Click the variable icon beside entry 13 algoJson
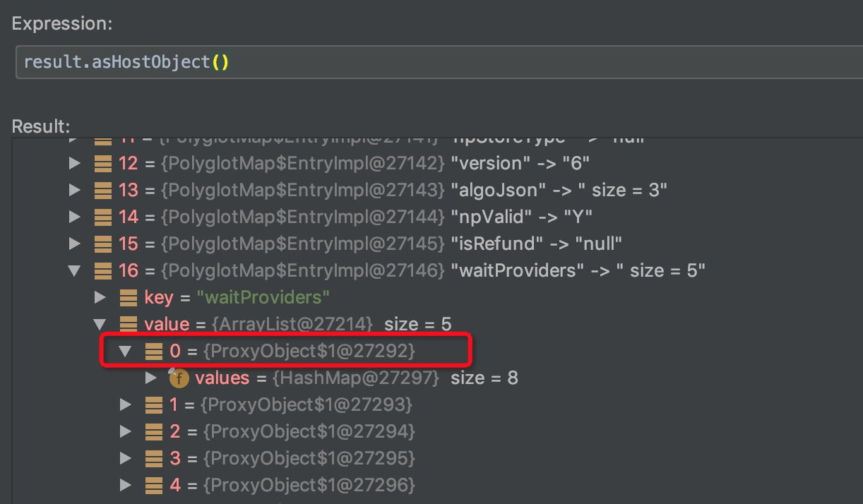Viewport: 863px width, 504px height. click(104, 190)
